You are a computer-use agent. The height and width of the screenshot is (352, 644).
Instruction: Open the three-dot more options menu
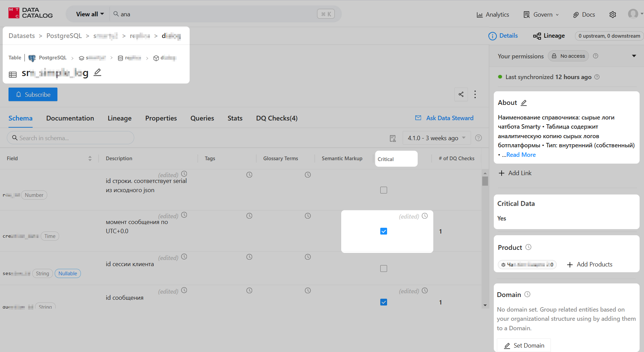(x=475, y=94)
